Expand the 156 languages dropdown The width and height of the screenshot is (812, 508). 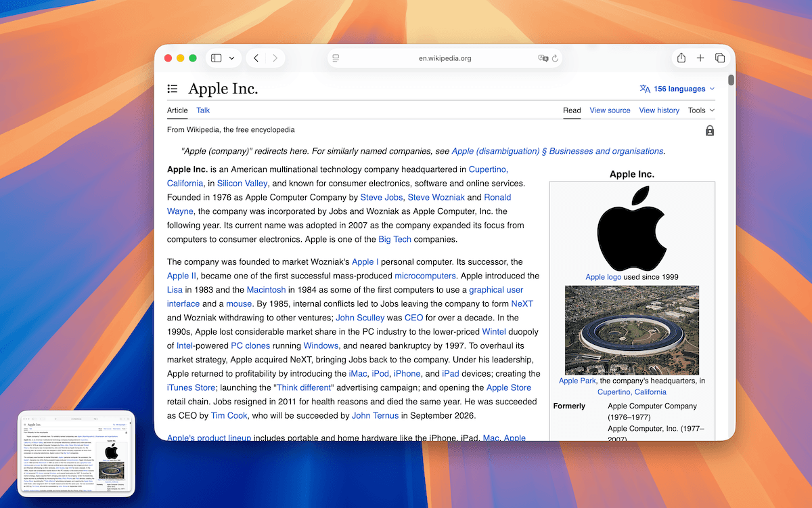click(677, 89)
